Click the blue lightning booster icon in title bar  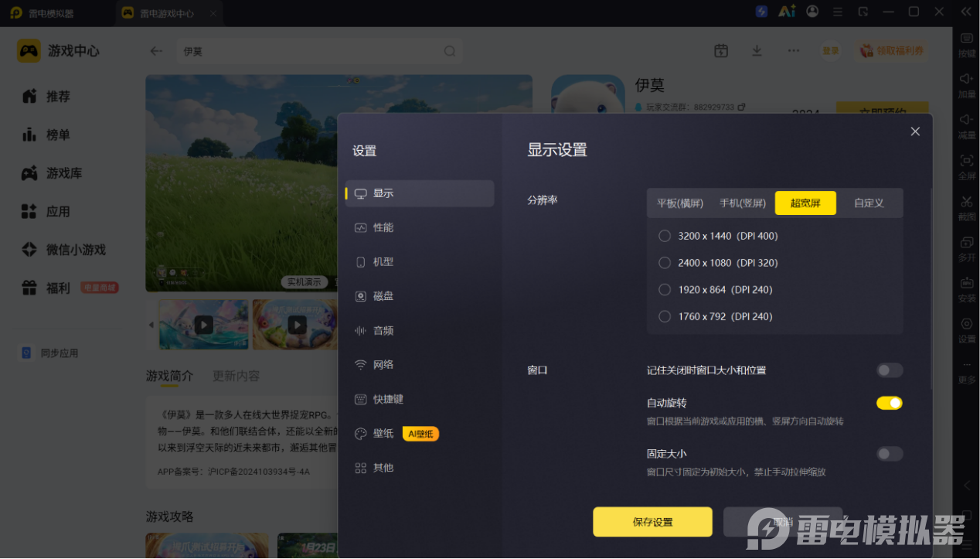click(762, 12)
